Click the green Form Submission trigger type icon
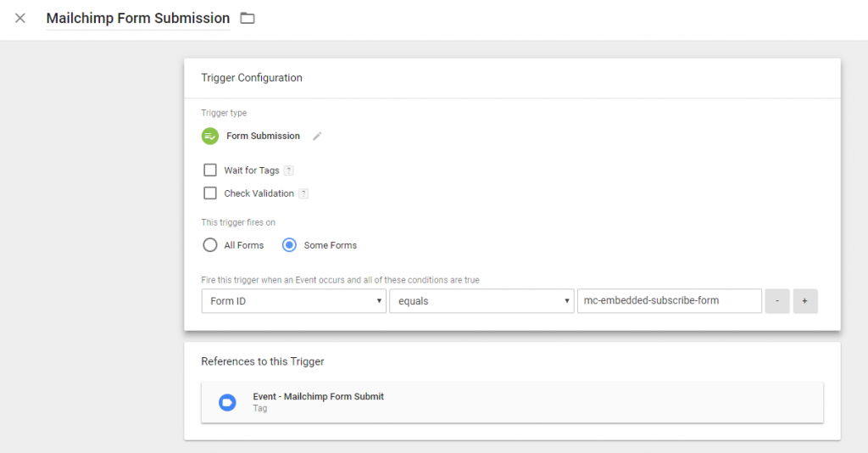Screen dimensions: 868x453 click(x=210, y=136)
